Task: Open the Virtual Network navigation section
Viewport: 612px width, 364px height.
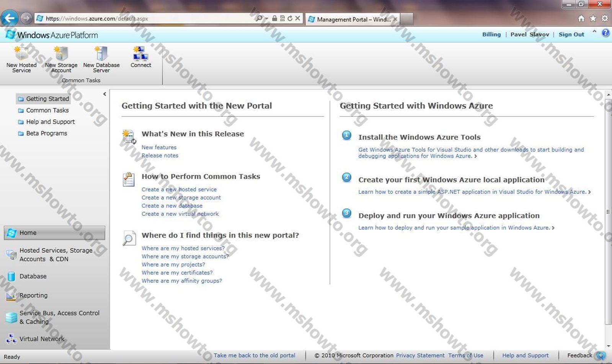Action: pos(54,339)
